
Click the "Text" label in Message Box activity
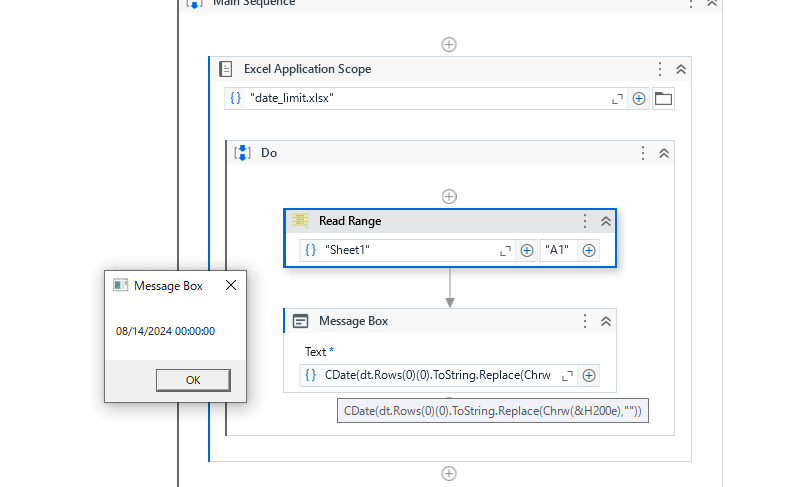[315, 352]
